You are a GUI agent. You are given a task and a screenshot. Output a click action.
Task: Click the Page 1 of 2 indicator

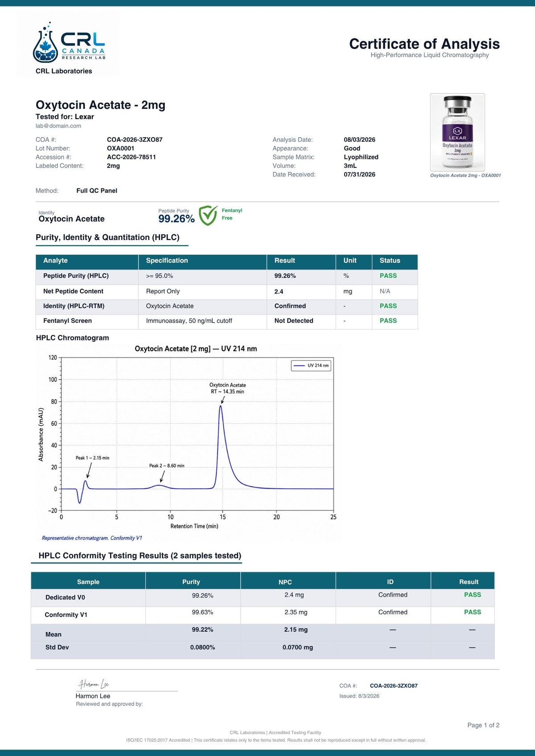[483, 725]
